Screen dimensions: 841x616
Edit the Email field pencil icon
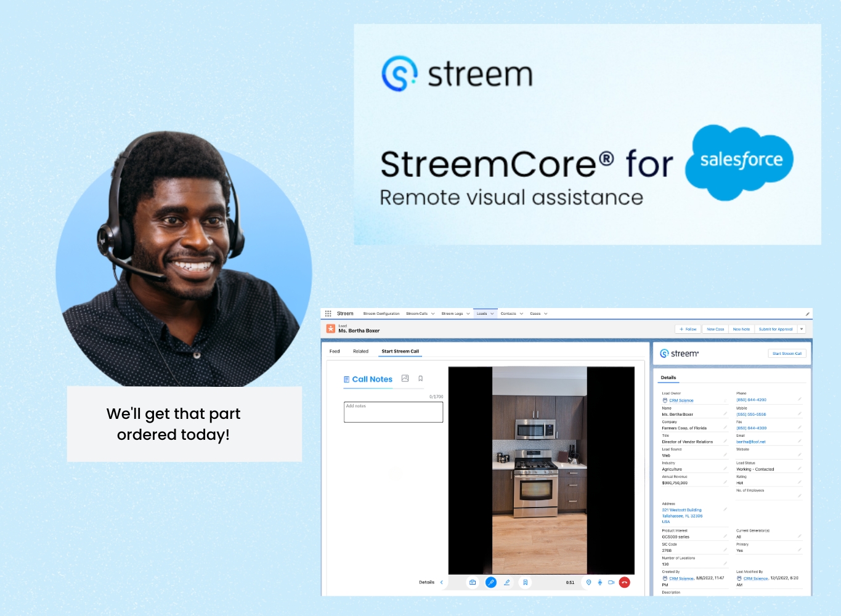coord(800,440)
